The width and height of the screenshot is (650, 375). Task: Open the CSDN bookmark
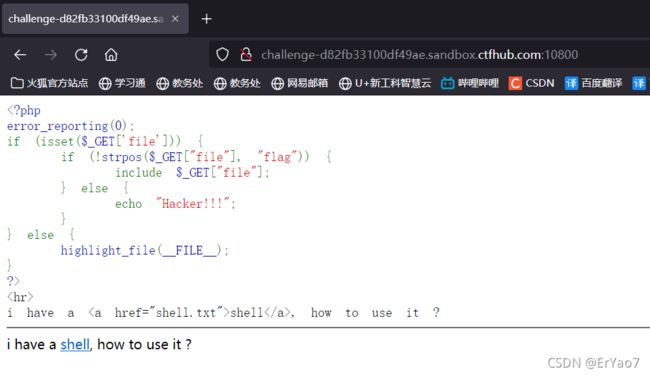click(x=531, y=83)
